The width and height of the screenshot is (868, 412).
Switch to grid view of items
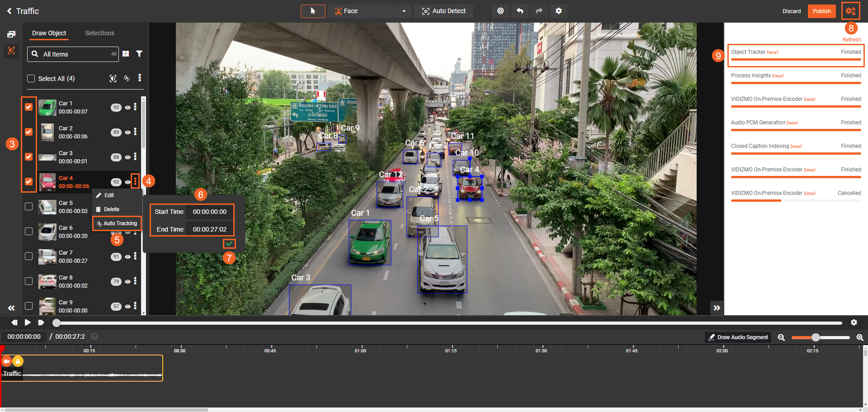[126, 54]
